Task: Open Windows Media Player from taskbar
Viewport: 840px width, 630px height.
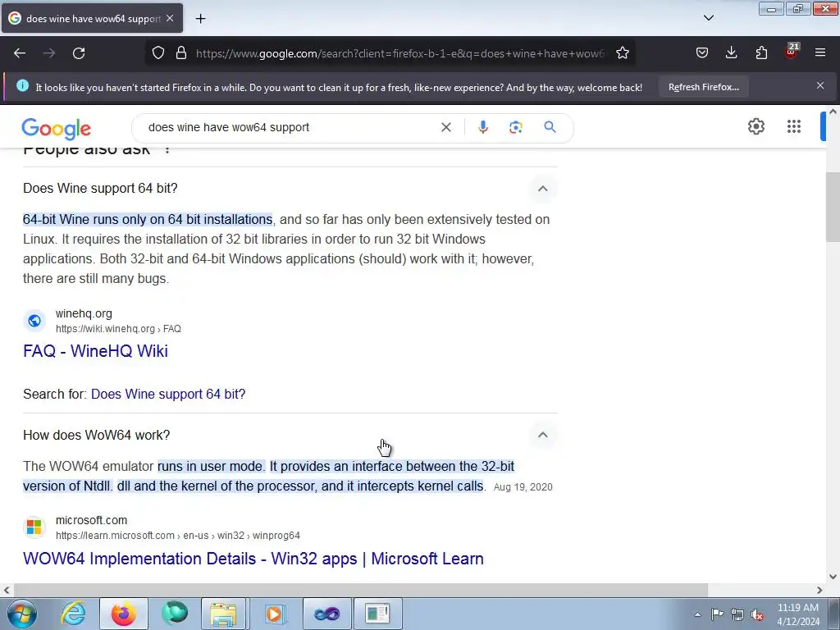Action: [x=274, y=614]
